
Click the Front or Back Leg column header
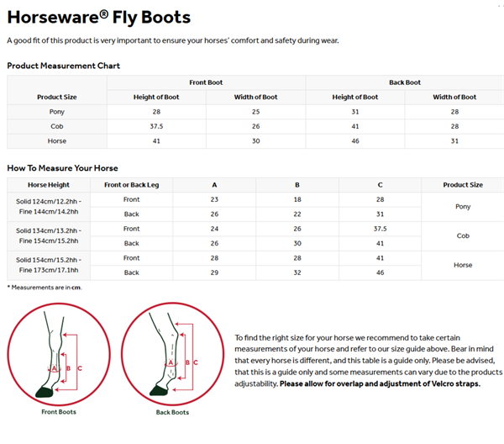pyautogui.click(x=131, y=185)
